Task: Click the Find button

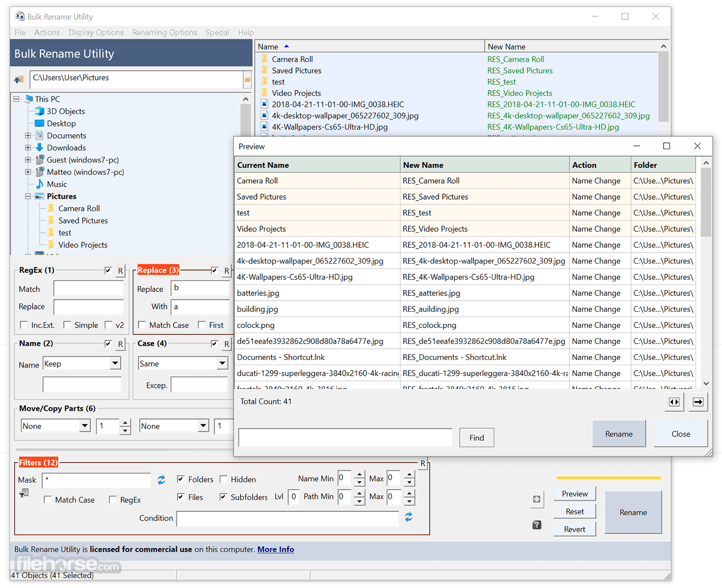Action: point(477,437)
